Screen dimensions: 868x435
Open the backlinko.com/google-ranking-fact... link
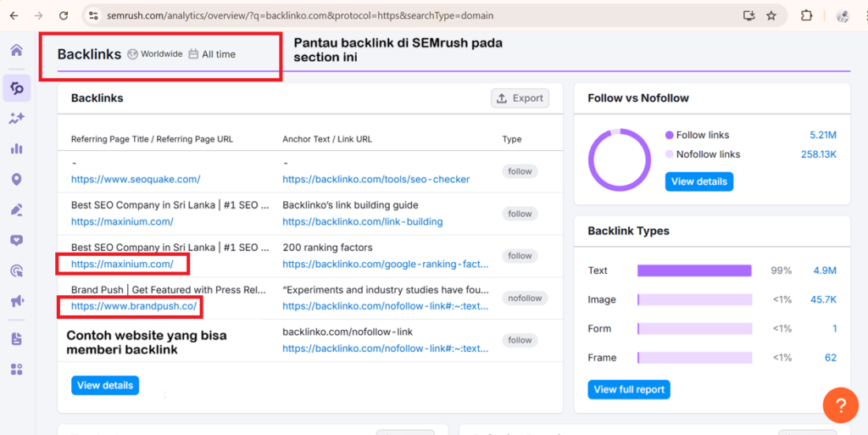click(386, 265)
